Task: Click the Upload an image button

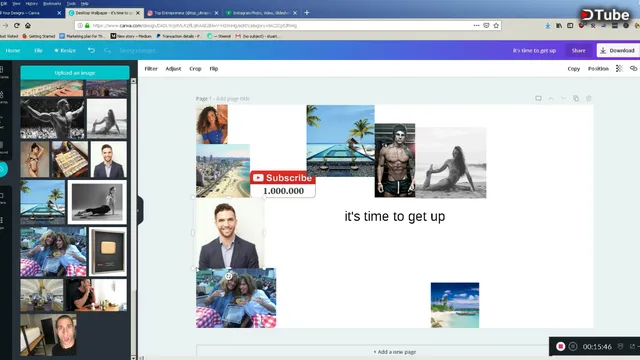Action: pos(75,73)
